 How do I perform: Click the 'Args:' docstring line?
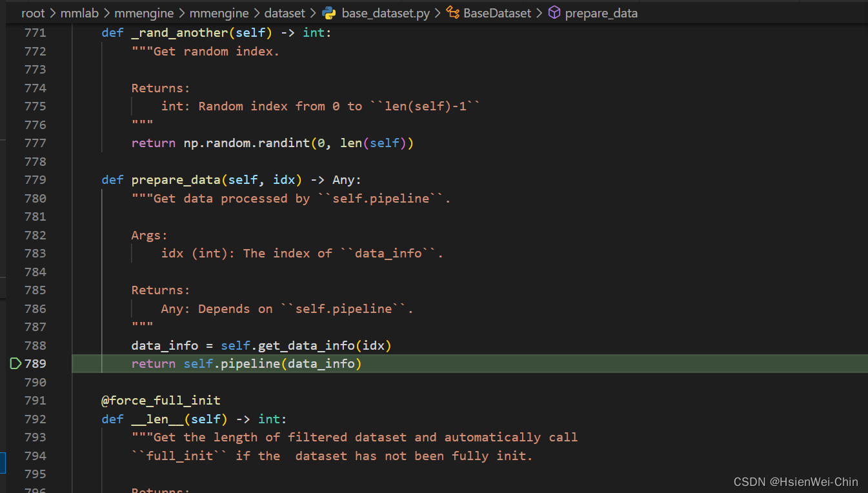click(150, 235)
